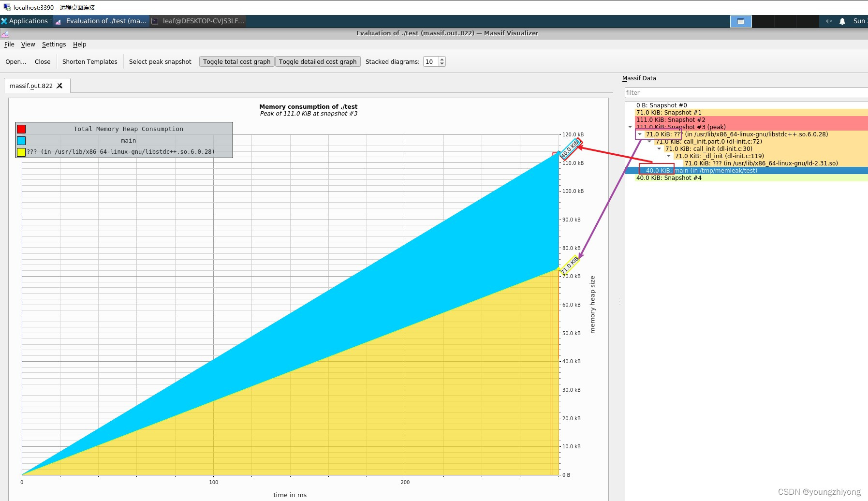
Task: Select main (in /tmp/memleak/test) row
Action: point(756,170)
